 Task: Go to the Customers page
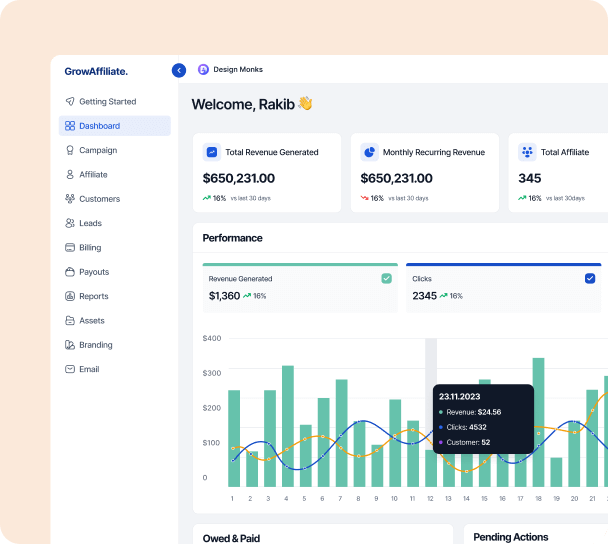coord(99,199)
